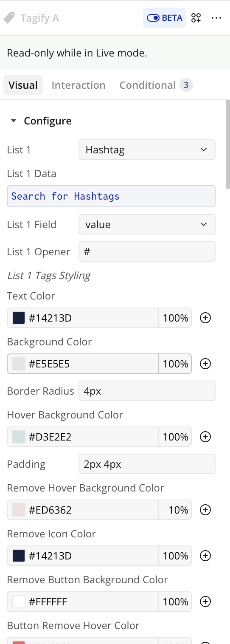Click the tag icon beside Tagify A
Image resolution: width=230 pixels, height=644 pixels.
pyautogui.click(x=9, y=18)
